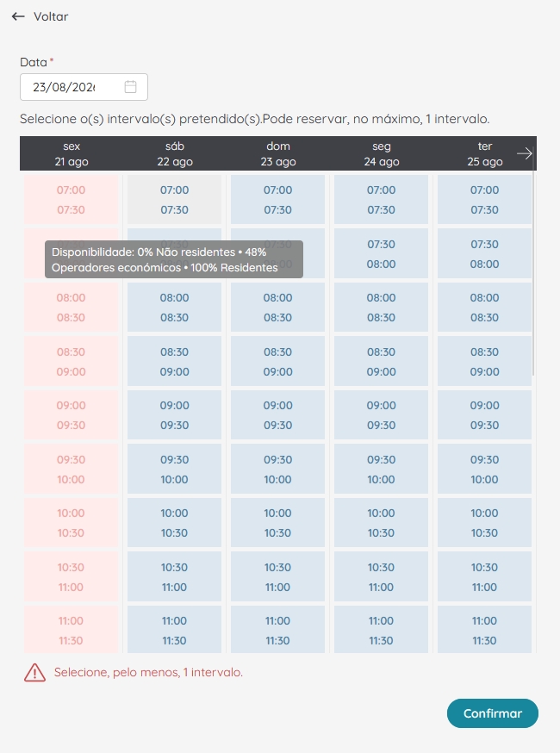Click the next days arrow
Image resolution: width=560 pixels, height=753 pixels.
(x=525, y=153)
